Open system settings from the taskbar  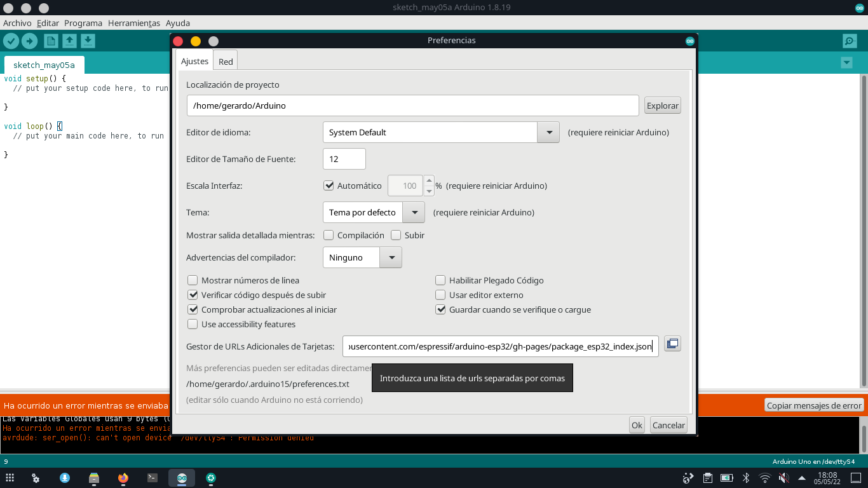coord(36,478)
